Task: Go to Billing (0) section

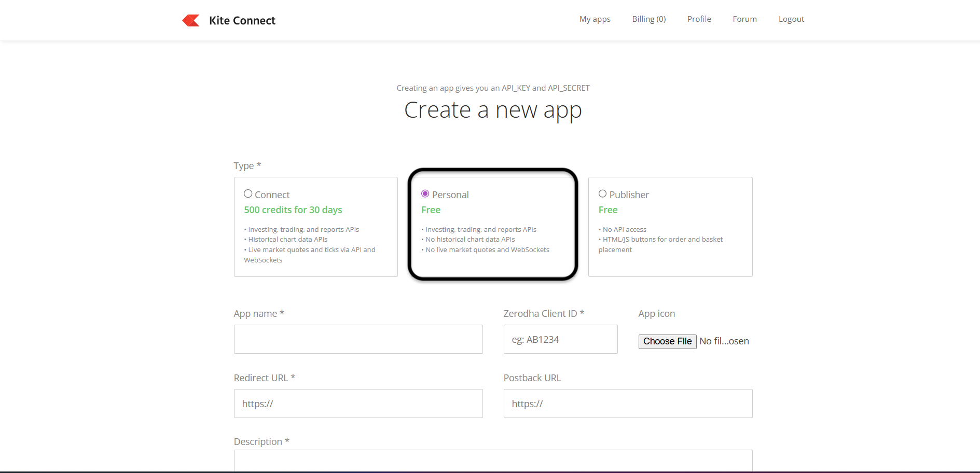Action: [x=648, y=19]
